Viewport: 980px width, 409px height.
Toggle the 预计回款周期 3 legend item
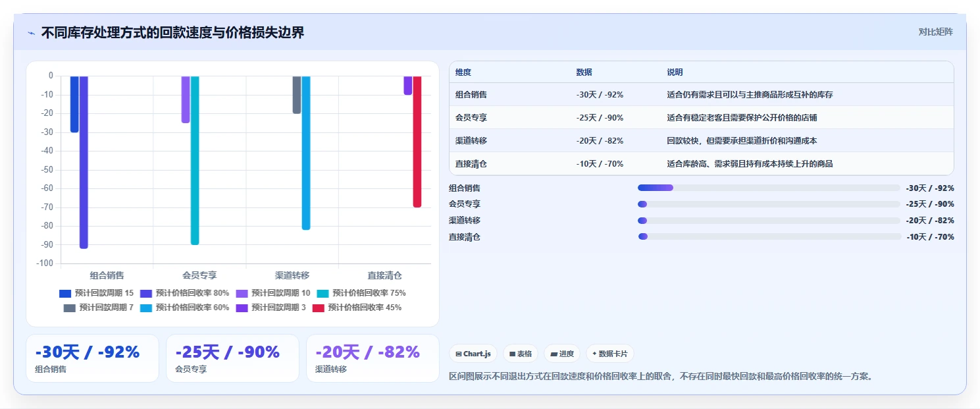pos(271,308)
